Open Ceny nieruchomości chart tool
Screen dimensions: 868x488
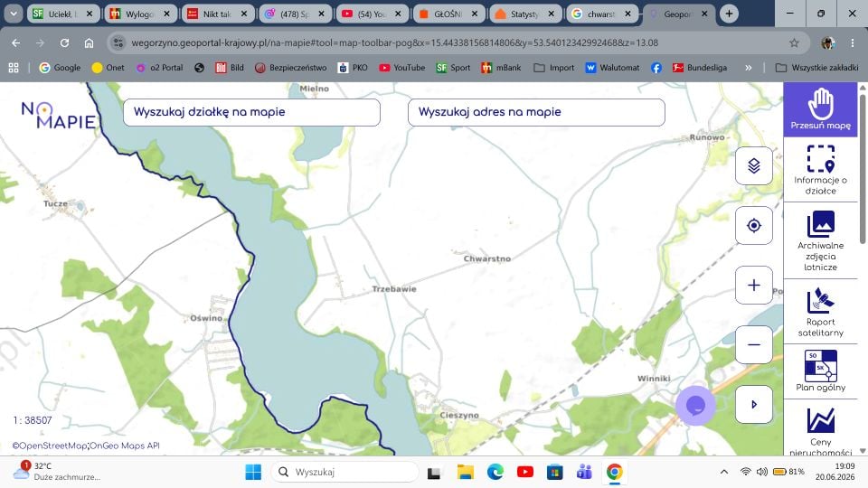coord(820,430)
